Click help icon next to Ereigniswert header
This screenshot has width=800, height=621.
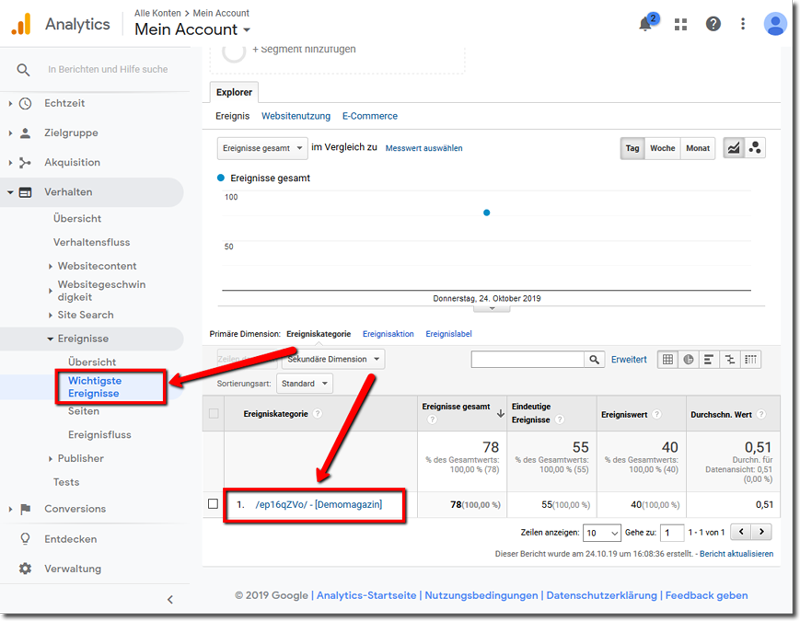pos(657,414)
